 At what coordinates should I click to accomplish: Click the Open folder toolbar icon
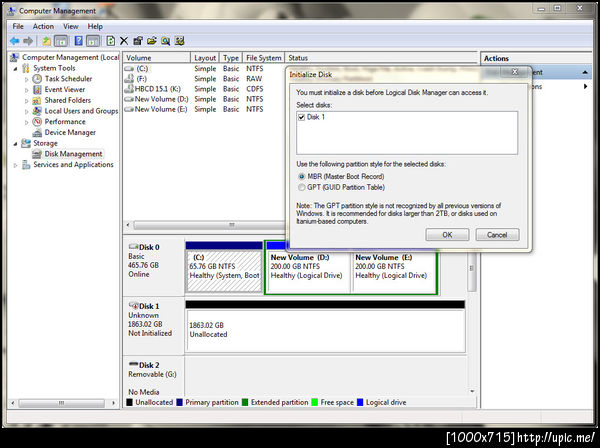pyautogui.click(x=152, y=41)
